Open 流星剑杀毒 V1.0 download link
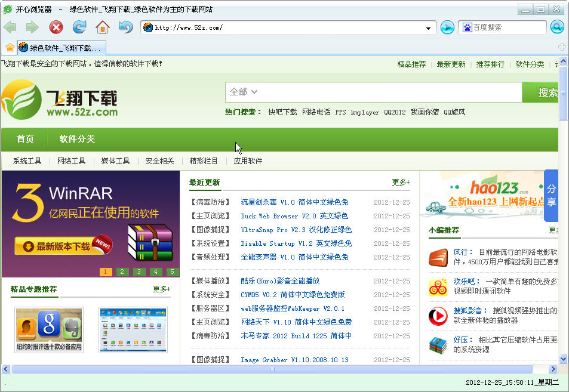 (x=294, y=202)
